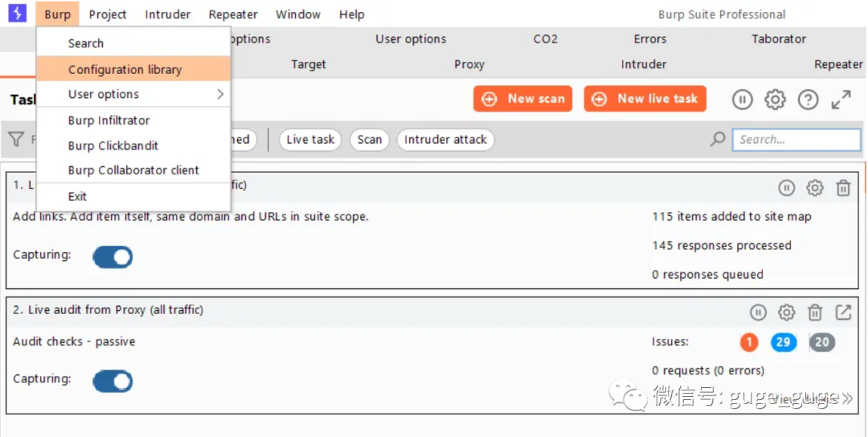
Task: Pause task 2 Live audit from Proxy
Action: (759, 312)
